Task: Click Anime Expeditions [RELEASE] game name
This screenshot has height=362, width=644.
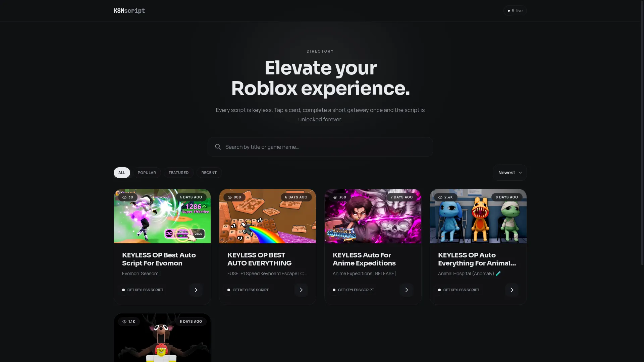Action: (364, 274)
